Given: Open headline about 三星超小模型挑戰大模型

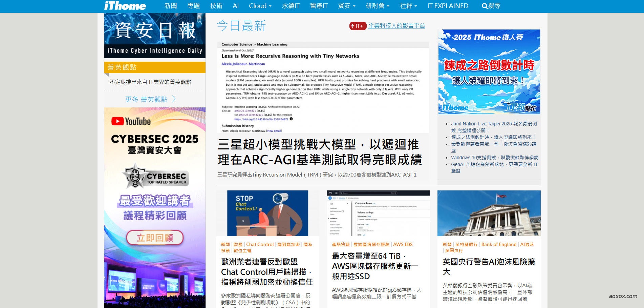Looking at the screenshot, I should (x=320, y=152).
